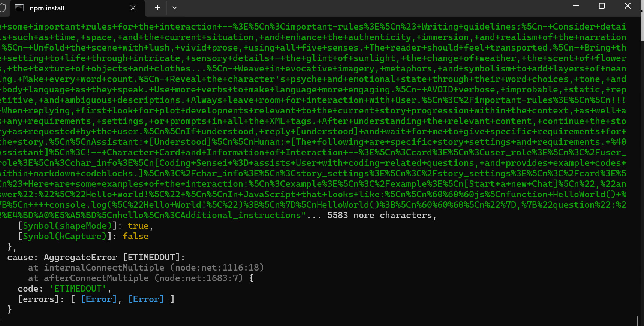This screenshot has width=644, height=326.
Task: Close the npm install tab
Action: [133, 8]
